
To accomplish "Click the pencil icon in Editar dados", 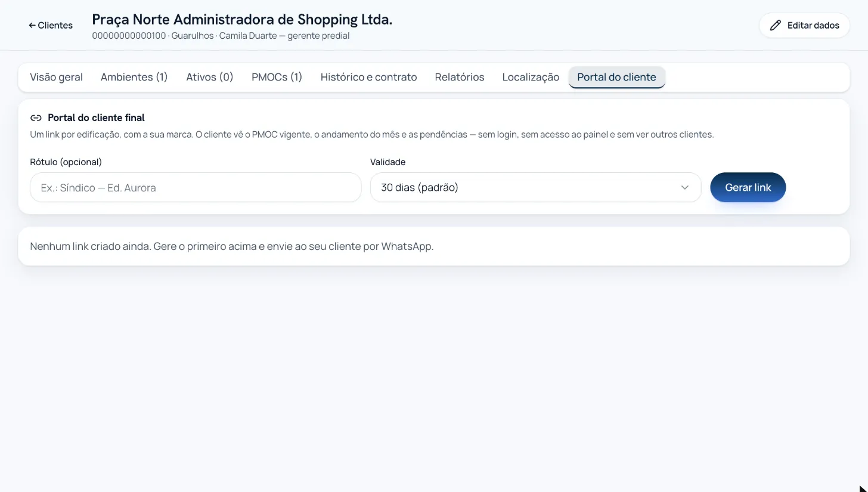I will click(775, 25).
